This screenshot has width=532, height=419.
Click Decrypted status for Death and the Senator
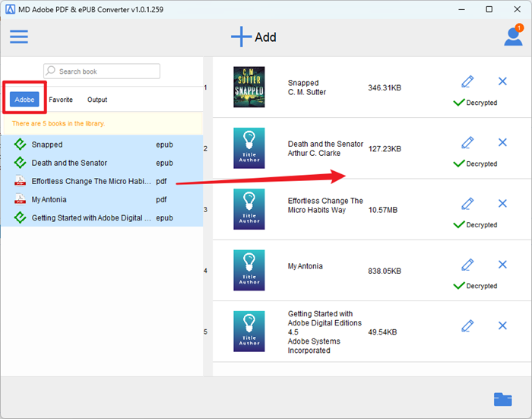coord(475,163)
